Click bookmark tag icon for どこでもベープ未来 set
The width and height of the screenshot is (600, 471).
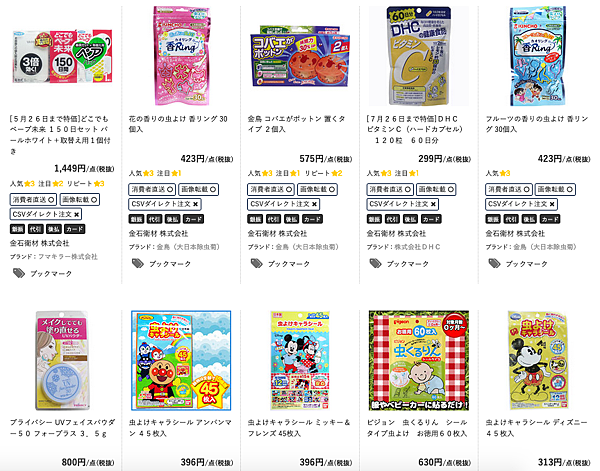(x=19, y=273)
